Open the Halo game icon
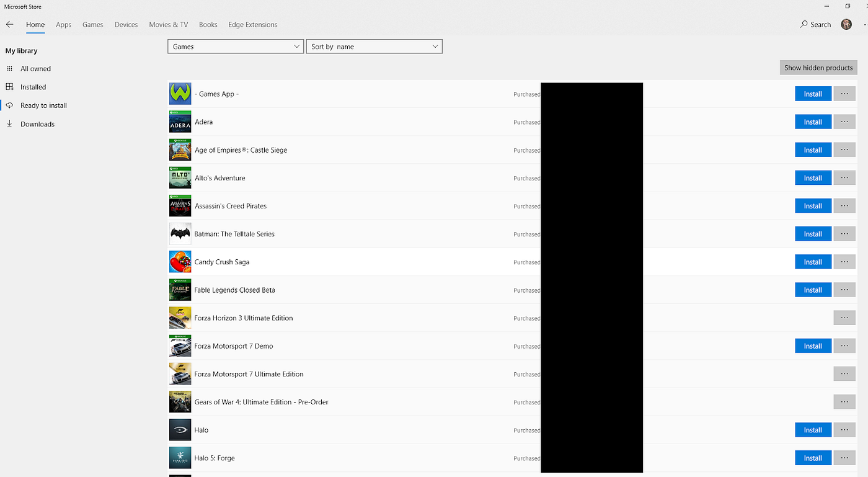This screenshot has height=477, width=868. click(180, 430)
